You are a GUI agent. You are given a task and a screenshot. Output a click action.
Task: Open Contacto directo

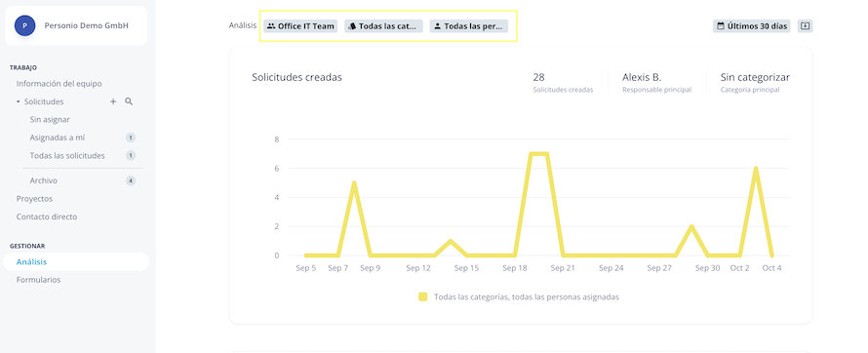click(x=47, y=216)
